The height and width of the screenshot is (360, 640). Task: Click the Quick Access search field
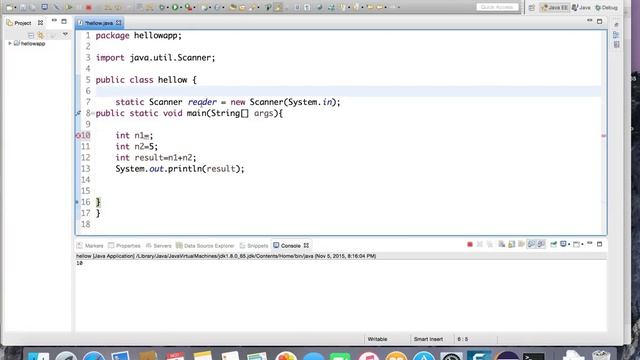[x=497, y=7]
